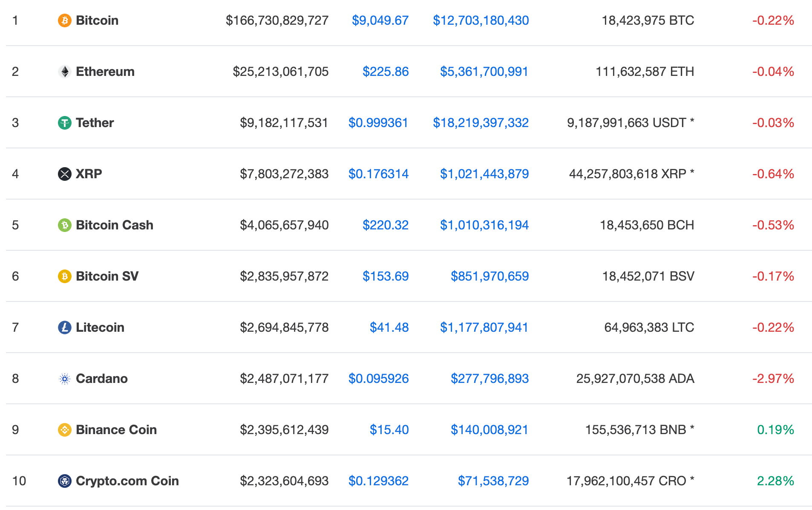Select market cap $2,835,957,872

[x=284, y=276]
